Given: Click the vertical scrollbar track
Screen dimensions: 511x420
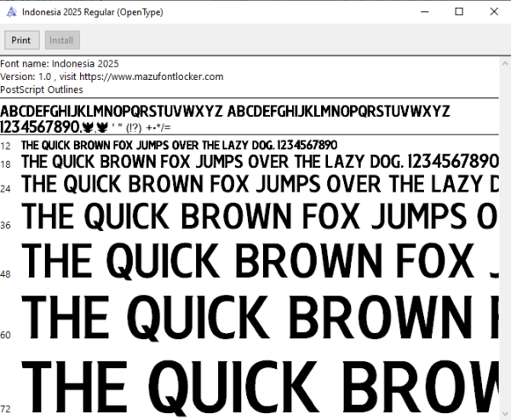Looking at the screenshot, I should pos(505,238).
